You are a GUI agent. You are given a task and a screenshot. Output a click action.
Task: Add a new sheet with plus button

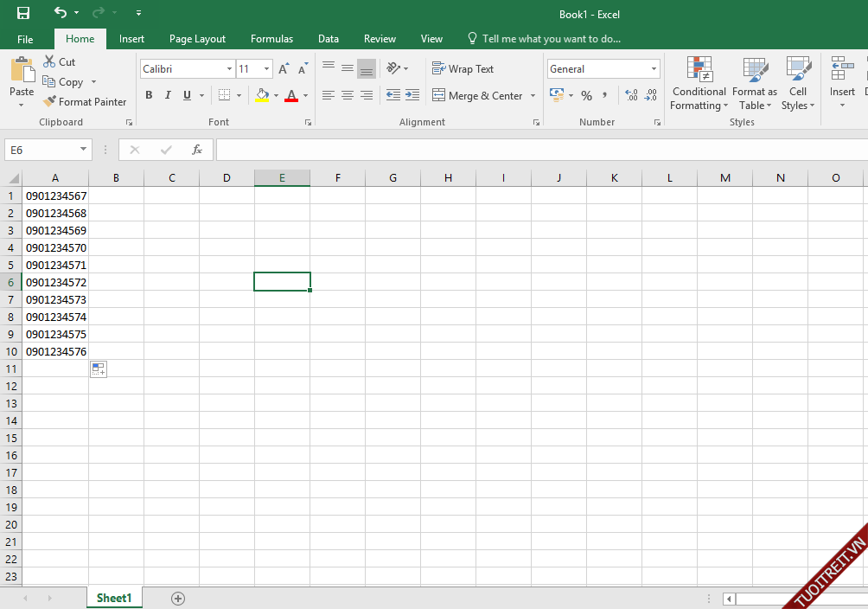pos(178,598)
